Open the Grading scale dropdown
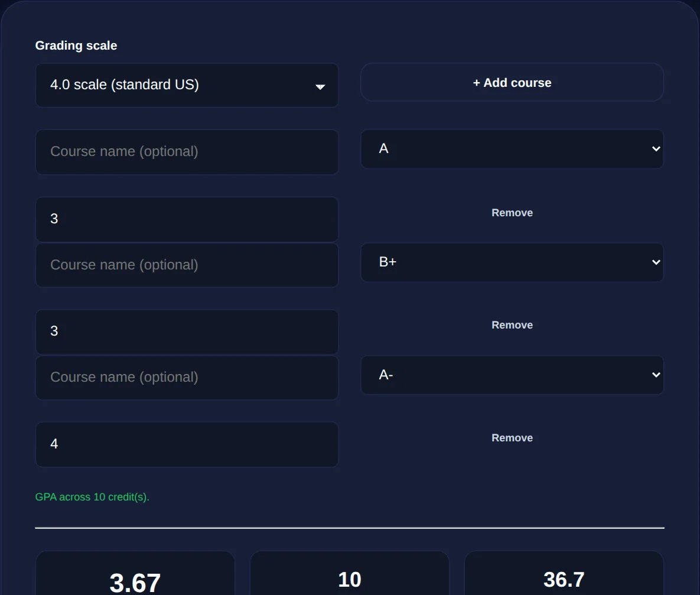The image size is (700, 595). coord(187,85)
